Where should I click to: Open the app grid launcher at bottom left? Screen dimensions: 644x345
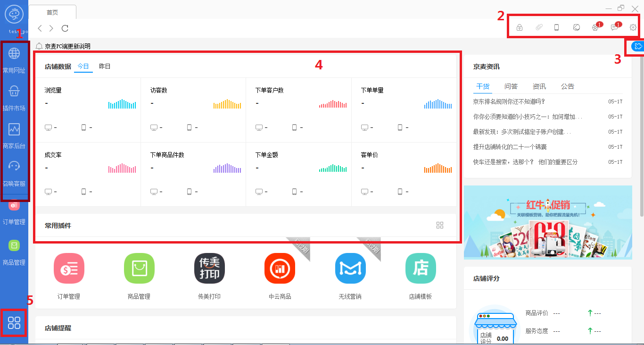13,323
